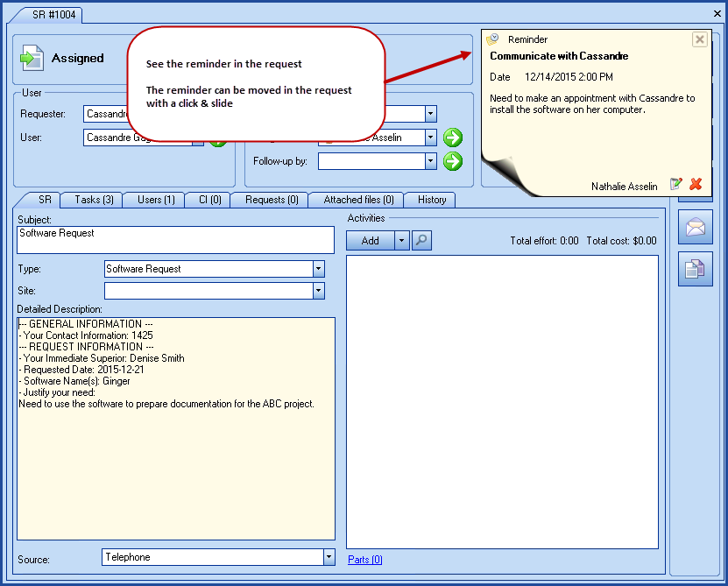Open the email envelope icon in the right sidebar

[695, 228]
